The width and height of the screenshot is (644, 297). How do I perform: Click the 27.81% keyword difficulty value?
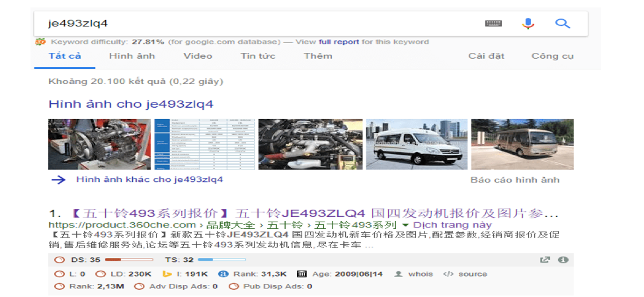tap(147, 42)
